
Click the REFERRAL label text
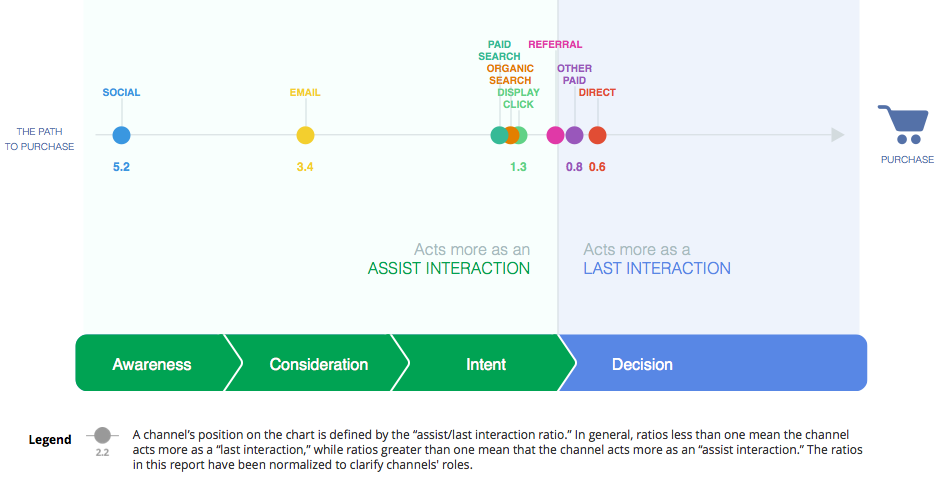click(x=555, y=45)
